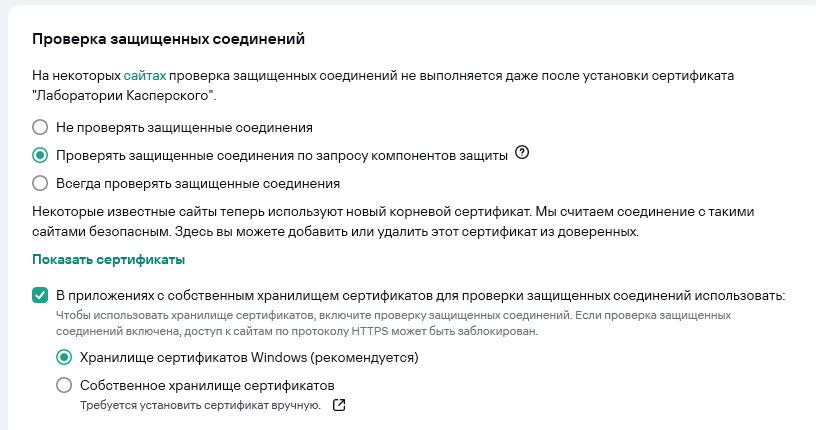816x430 pixels.
Task: Click the "Показать сертификаты" link
Action: click(110, 260)
